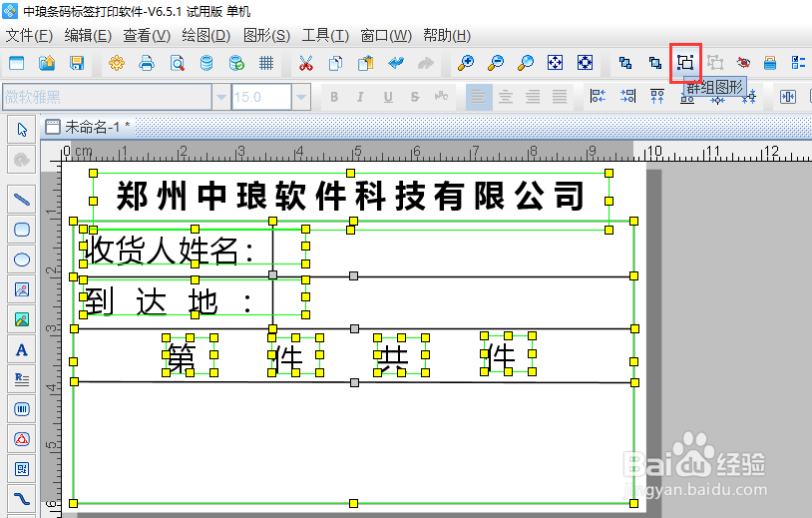Cut selection with the scissors icon
This screenshot has width=812, height=518.
tap(305, 63)
